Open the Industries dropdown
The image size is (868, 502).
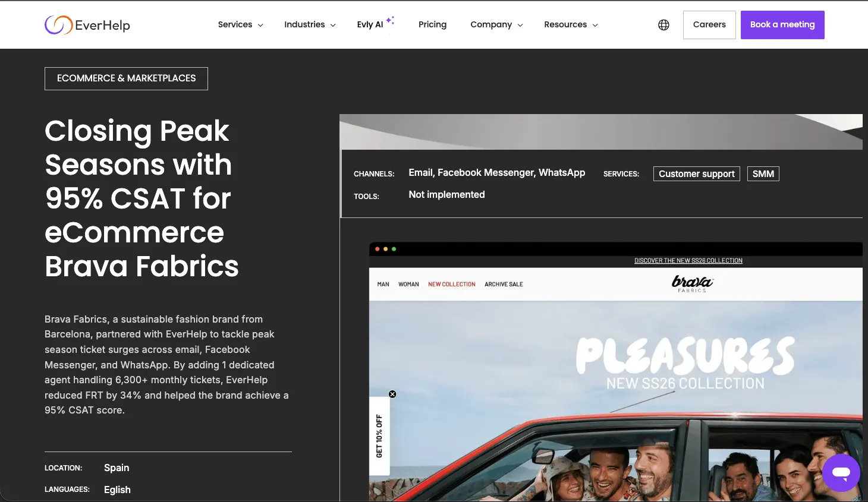pos(310,24)
